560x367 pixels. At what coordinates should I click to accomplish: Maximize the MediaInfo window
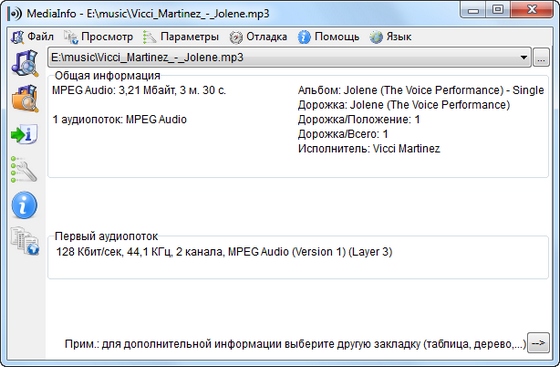498,10
